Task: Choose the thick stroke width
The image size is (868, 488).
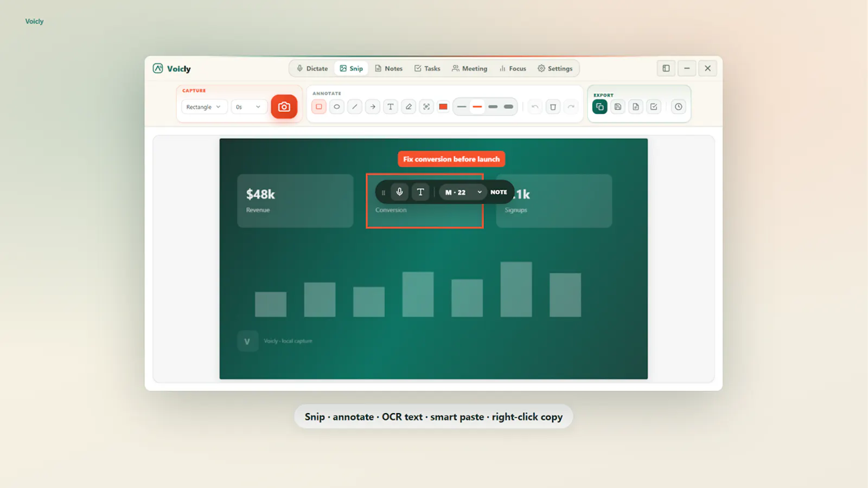Action: (x=493, y=107)
